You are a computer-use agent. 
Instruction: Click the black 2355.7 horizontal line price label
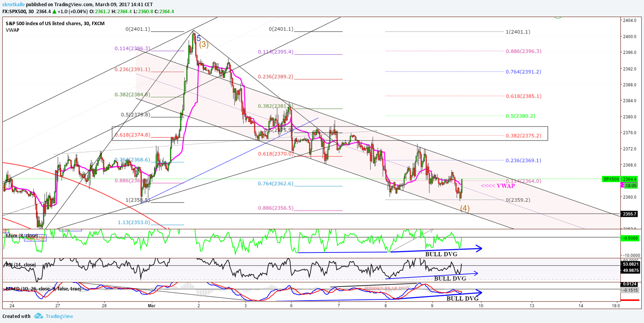(629, 214)
